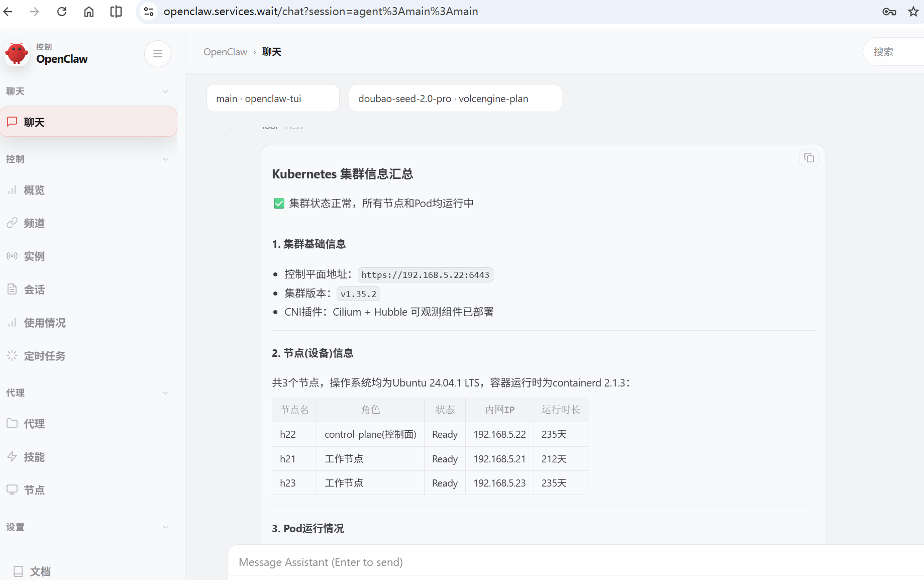Open the 节点 nodes page
Image resolution: width=924 pixels, height=580 pixels.
click(34, 490)
